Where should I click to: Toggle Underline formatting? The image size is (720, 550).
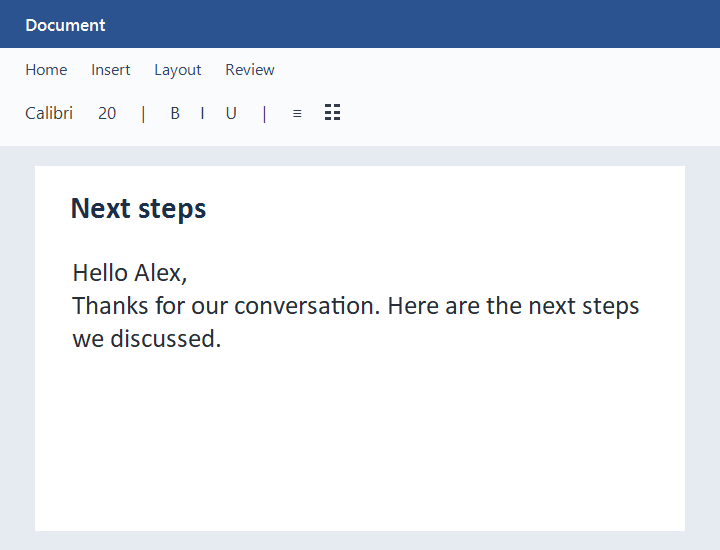click(x=231, y=113)
